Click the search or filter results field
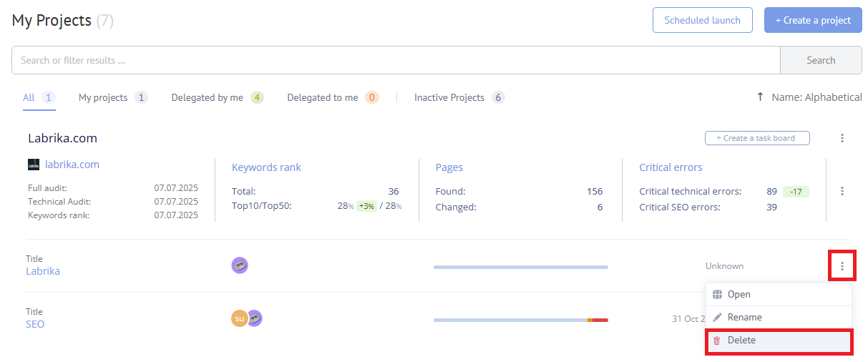Viewport: 868px width, 362px height. [x=395, y=60]
